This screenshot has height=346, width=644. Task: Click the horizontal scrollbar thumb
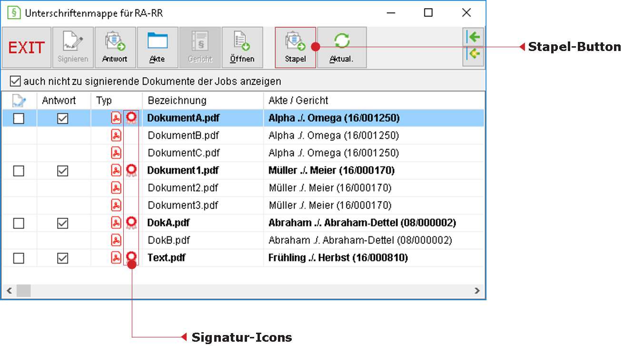click(x=23, y=290)
